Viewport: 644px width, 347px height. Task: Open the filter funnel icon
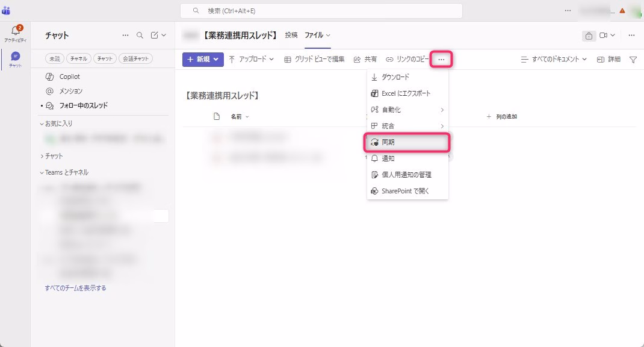click(633, 60)
